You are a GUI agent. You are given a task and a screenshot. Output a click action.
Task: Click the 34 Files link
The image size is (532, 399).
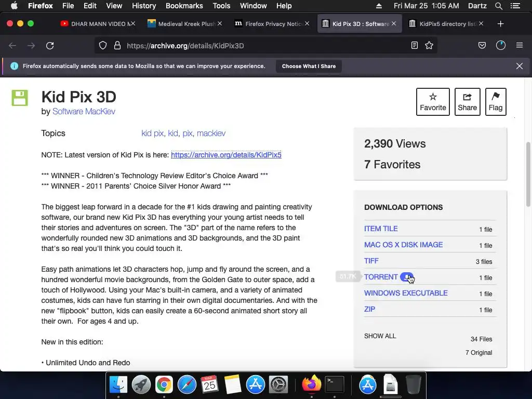click(x=481, y=339)
